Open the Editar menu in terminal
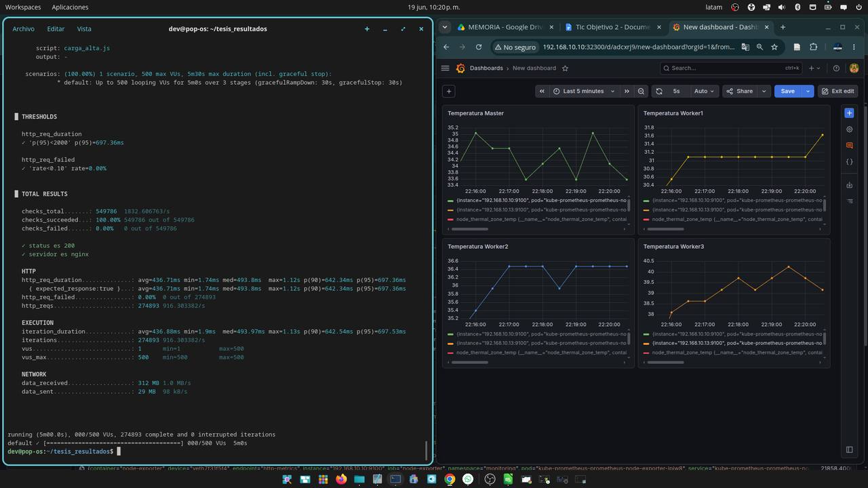 pyautogui.click(x=56, y=29)
